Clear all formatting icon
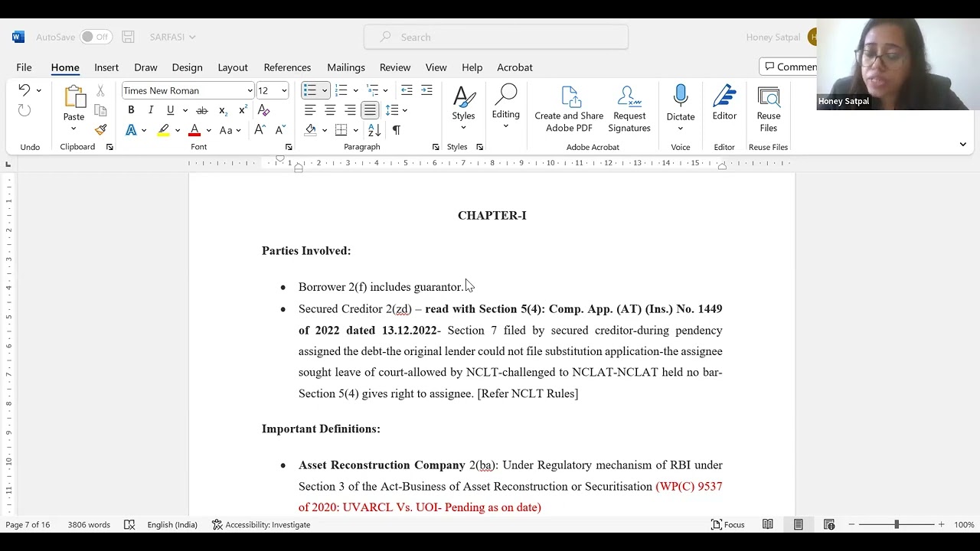 [264, 110]
